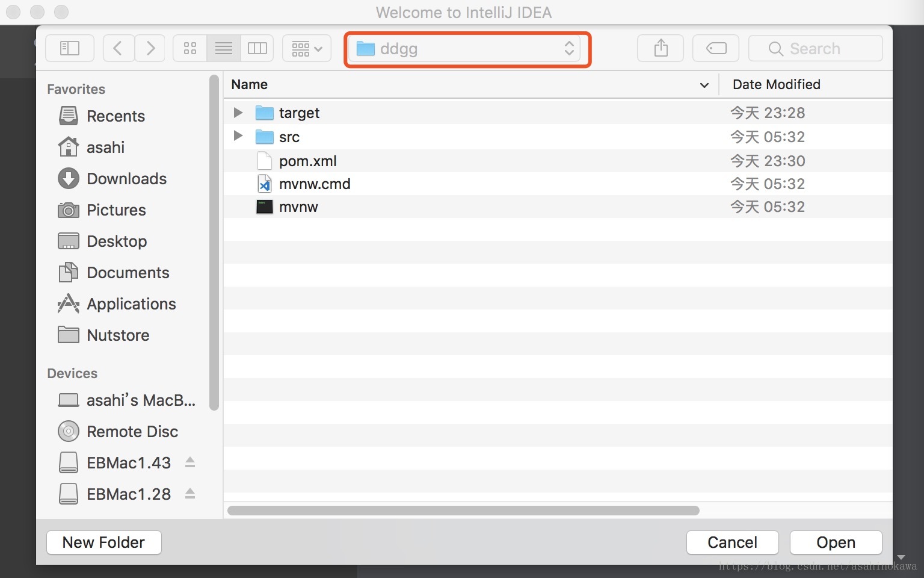Expand the target folder disclosure triangle
The width and height of the screenshot is (924, 578).
pyautogui.click(x=238, y=113)
